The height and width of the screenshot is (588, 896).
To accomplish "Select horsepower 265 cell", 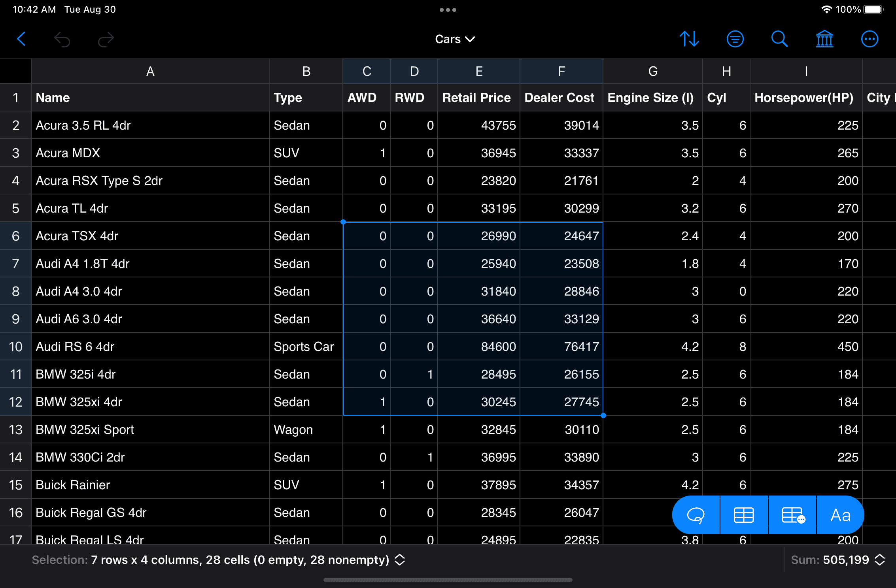I will coord(806,153).
